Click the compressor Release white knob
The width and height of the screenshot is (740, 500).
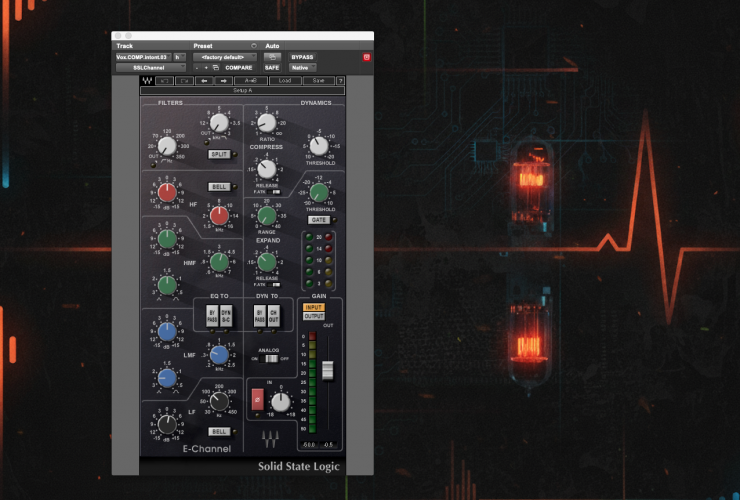click(x=267, y=169)
